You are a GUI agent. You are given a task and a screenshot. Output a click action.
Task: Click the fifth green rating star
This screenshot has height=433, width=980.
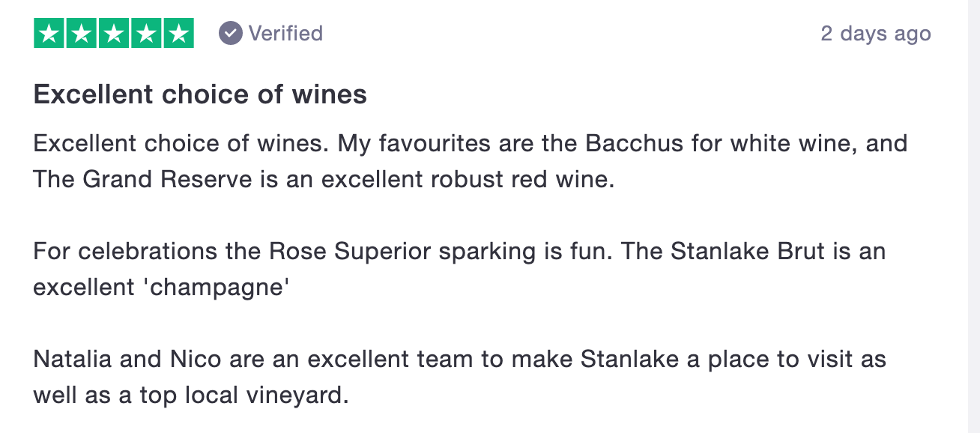[x=178, y=34]
